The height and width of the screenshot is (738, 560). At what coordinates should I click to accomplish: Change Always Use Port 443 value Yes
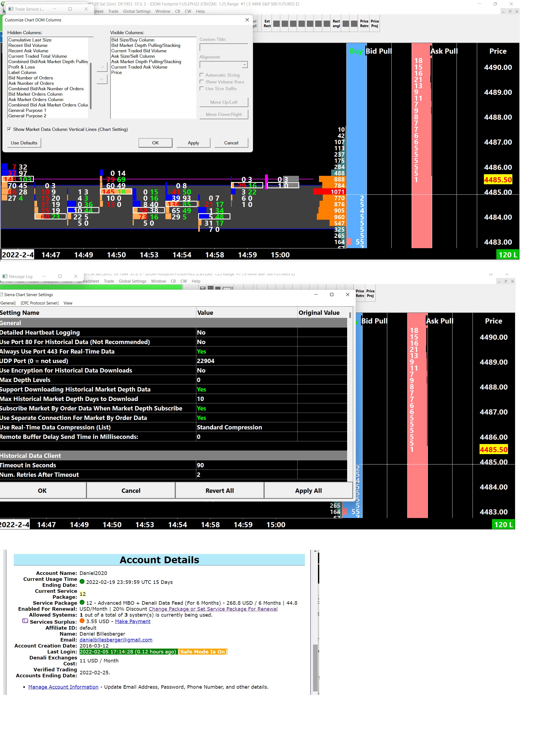(x=201, y=351)
